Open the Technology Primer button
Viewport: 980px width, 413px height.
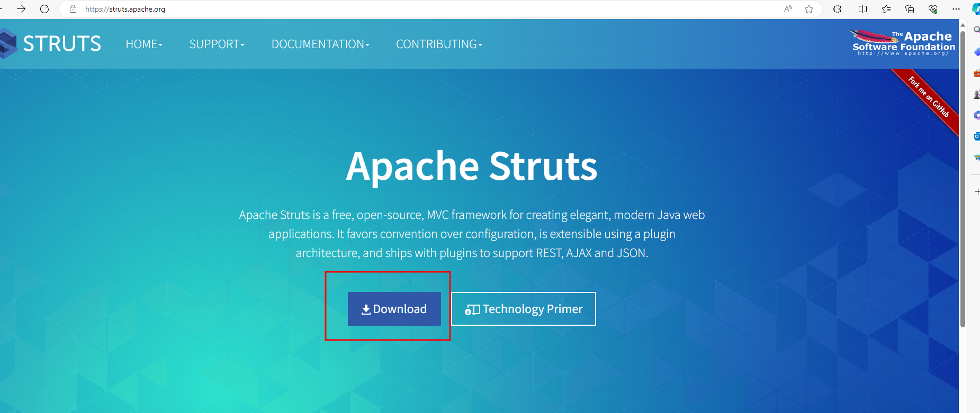(x=524, y=309)
